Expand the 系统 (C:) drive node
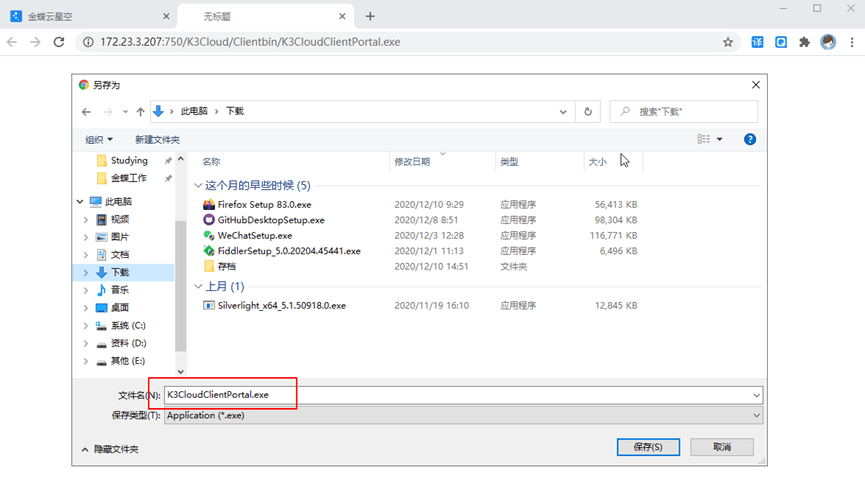Viewport: 865px width, 484px height. coord(86,326)
